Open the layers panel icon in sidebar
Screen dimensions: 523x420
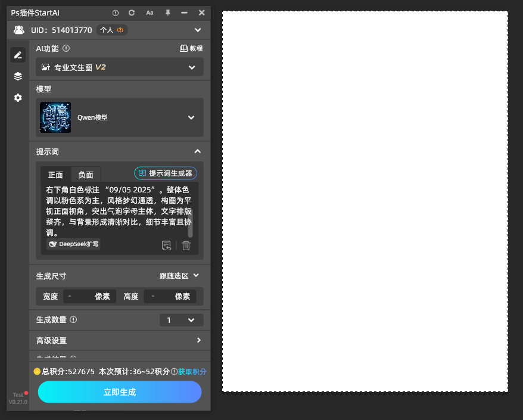click(x=17, y=76)
